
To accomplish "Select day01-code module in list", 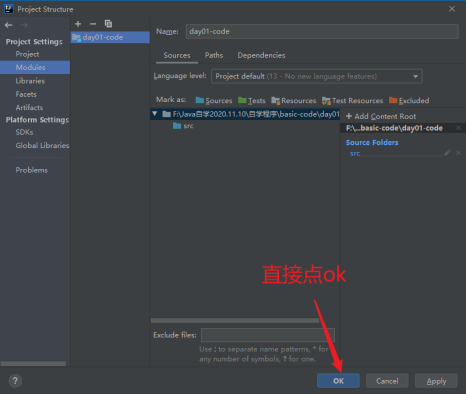I will tap(110, 37).
